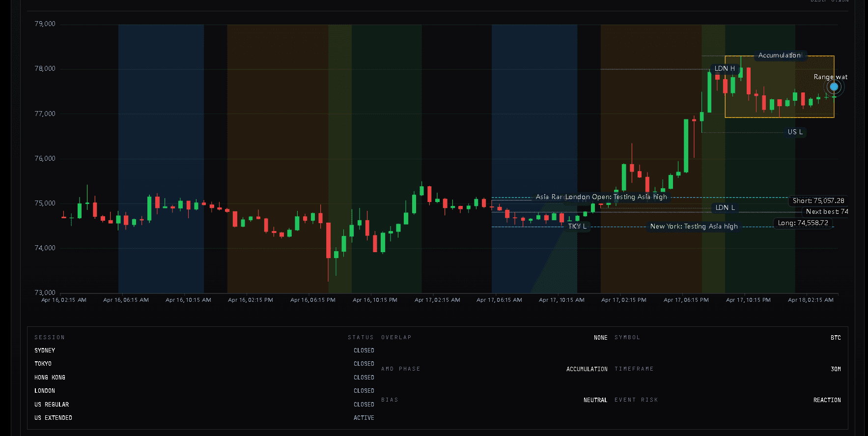The height and width of the screenshot is (436, 868).
Task: Click the 30M timeframe value
Action: point(835,369)
